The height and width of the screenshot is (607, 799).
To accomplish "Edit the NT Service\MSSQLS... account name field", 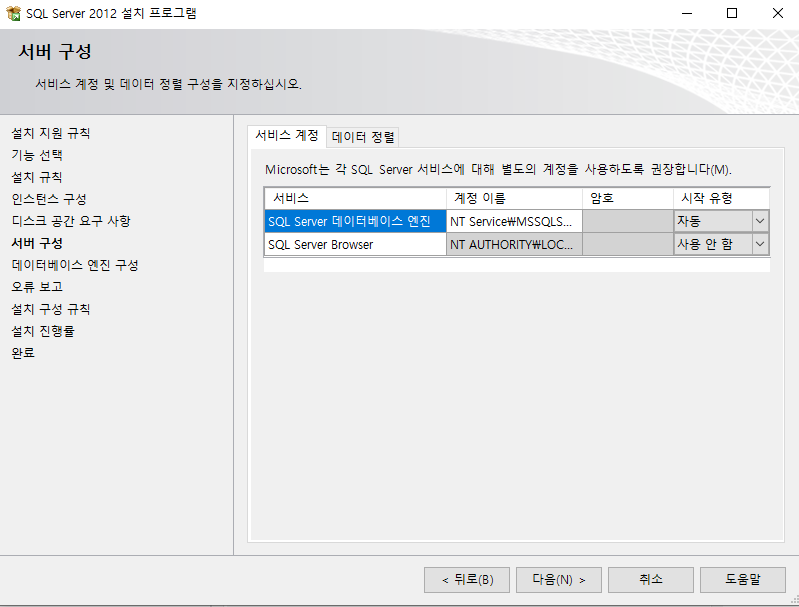I will coord(514,221).
